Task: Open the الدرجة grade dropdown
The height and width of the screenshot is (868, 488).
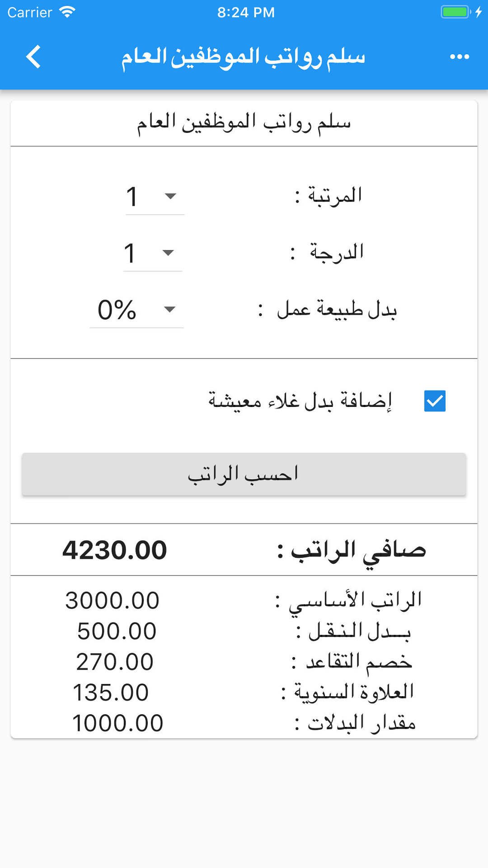Action: coord(152,253)
